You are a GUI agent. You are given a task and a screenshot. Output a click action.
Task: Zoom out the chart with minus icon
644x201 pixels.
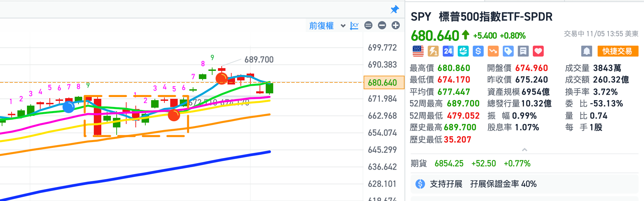pos(382,25)
